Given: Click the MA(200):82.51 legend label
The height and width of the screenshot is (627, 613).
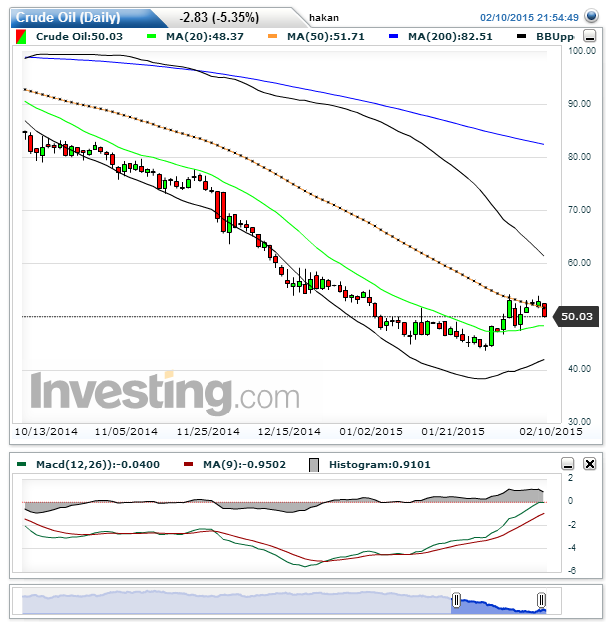Looking at the screenshot, I should pos(450,37).
